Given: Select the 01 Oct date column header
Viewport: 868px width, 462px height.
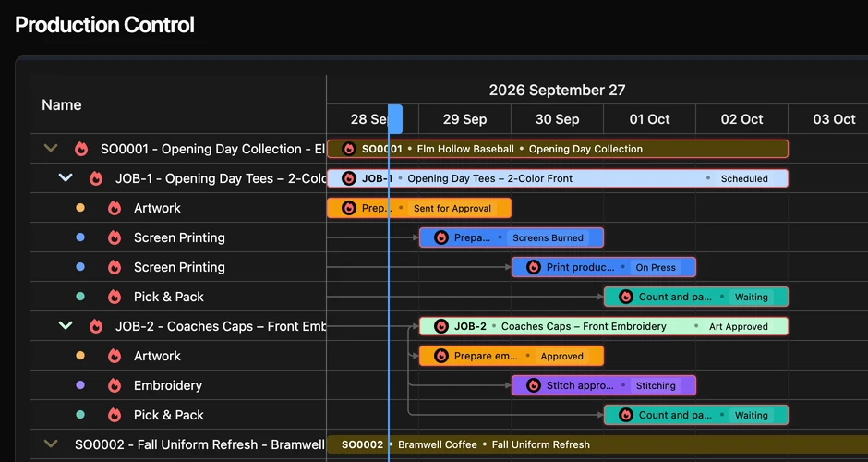Looking at the screenshot, I should coord(649,119).
